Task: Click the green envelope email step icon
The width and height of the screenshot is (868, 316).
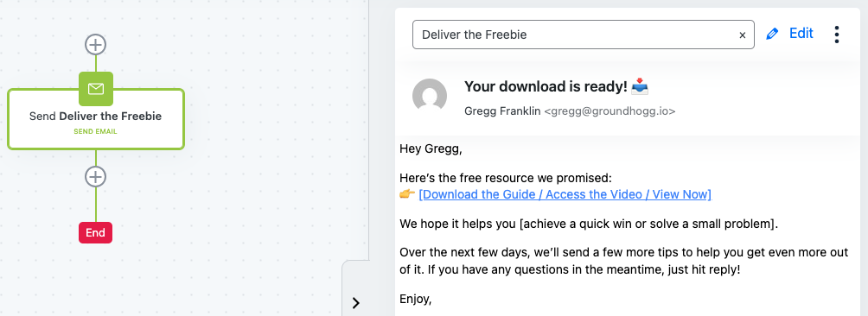Action: click(x=96, y=88)
